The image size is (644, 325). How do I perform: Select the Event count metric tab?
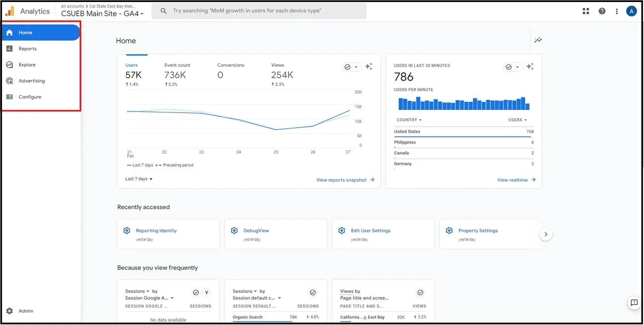[177, 75]
